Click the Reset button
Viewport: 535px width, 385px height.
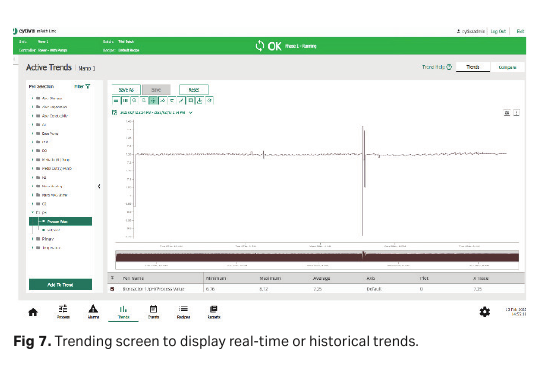(194, 90)
